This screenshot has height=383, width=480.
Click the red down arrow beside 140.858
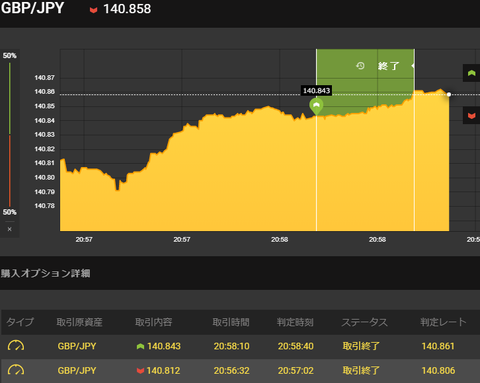(93, 10)
